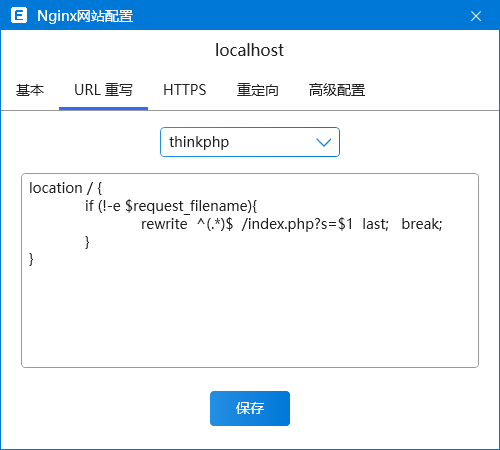This screenshot has width=500, height=450.
Task: Click the word 'rewrite' in the rule editor
Action: pyautogui.click(x=164, y=224)
